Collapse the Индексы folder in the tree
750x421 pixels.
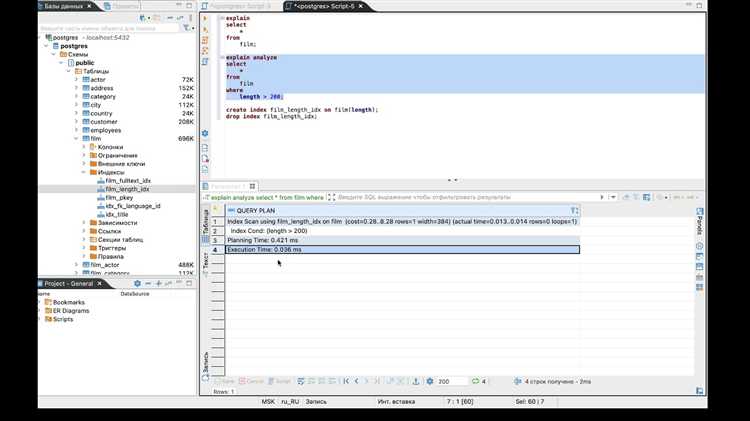click(84, 172)
